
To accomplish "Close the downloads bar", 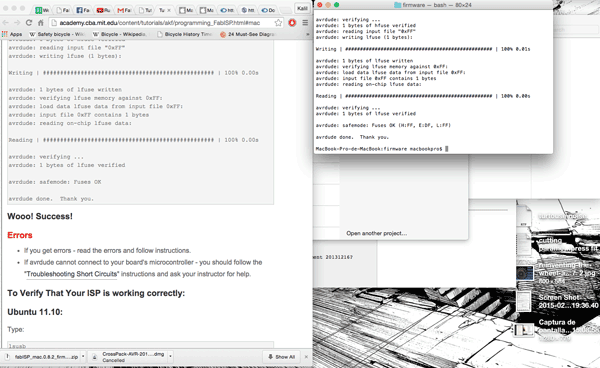I will (306, 357).
